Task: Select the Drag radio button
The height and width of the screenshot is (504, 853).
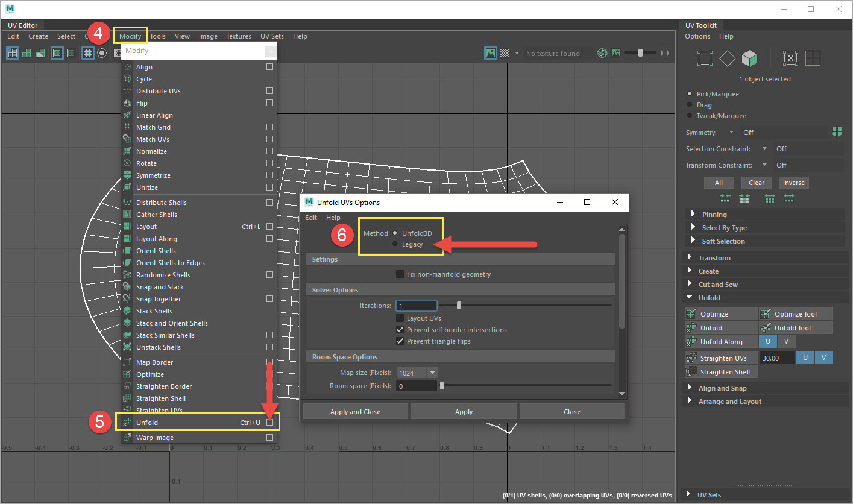Action: pyautogui.click(x=690, y=105)
